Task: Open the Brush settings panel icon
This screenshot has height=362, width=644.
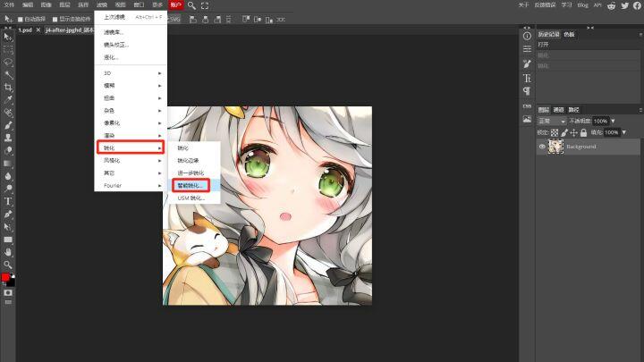Action: pos(527,63)
